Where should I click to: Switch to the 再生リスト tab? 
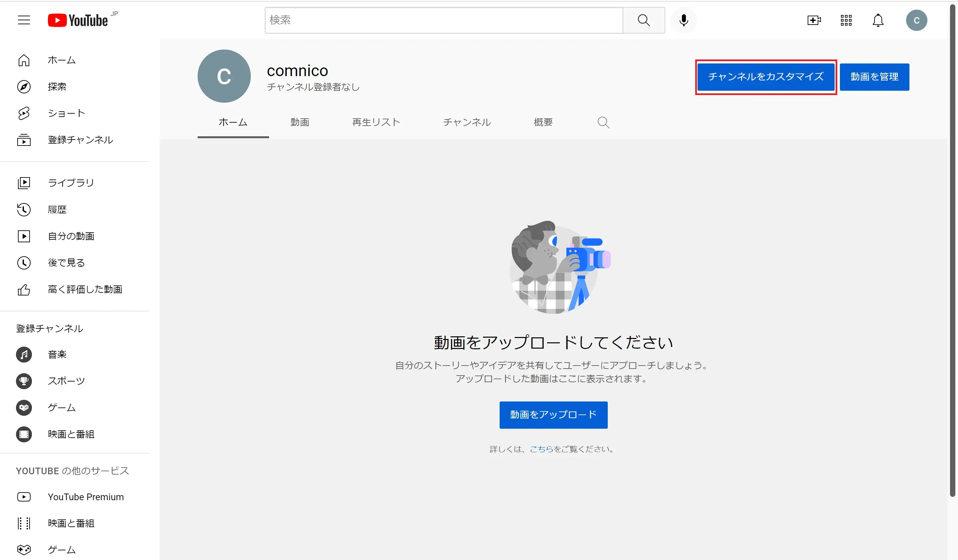click(x=376, y=122)
